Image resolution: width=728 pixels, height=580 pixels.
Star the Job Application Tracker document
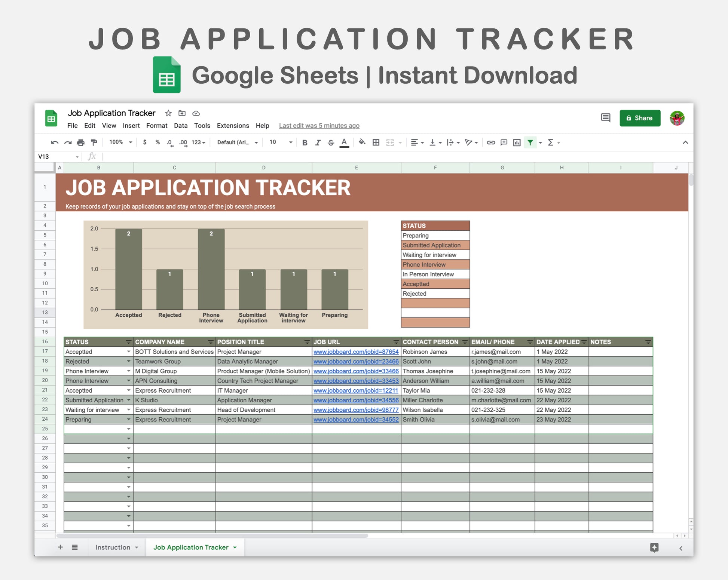pyautogui.click(x=168, y=113)
